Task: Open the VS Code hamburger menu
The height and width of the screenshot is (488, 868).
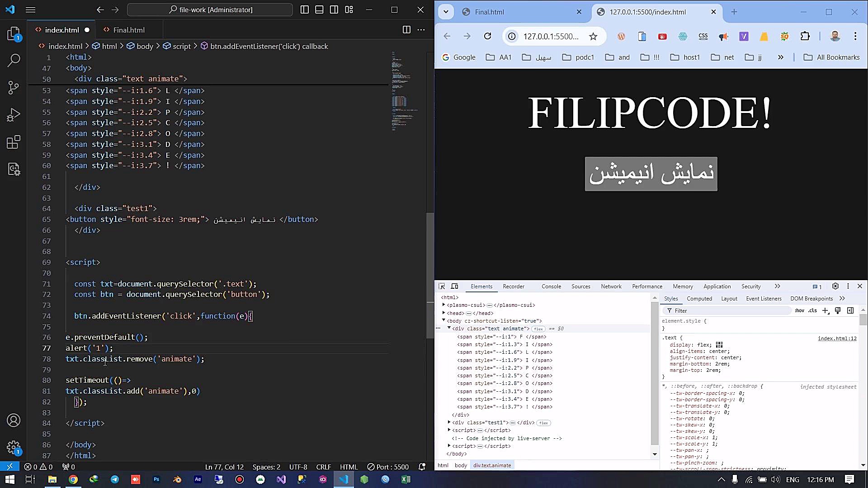Action: 30,9
